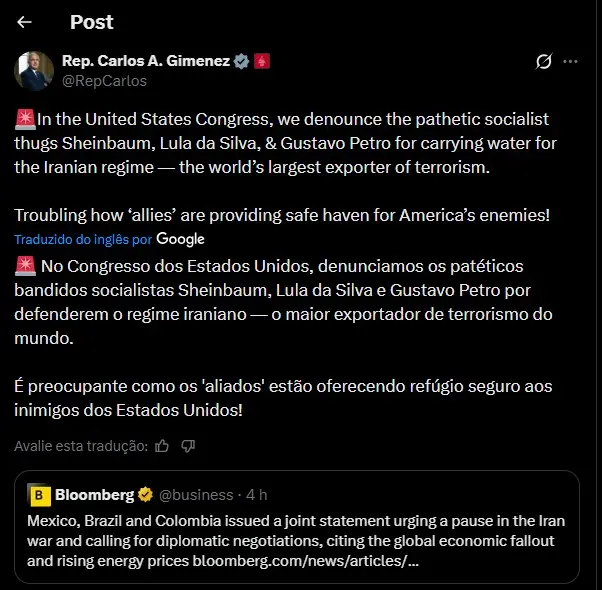Screen dimensions: 602x590
Task: Click the Bloomberg logo avatar
Action: click(40, 495)
